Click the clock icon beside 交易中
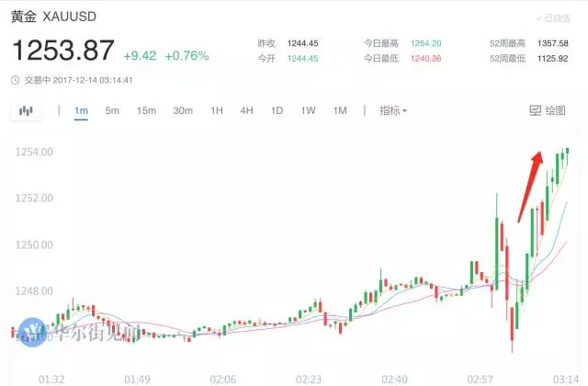The width and height of the screenshot is (588, 386). pyautogui.click(x=15, y=79)
